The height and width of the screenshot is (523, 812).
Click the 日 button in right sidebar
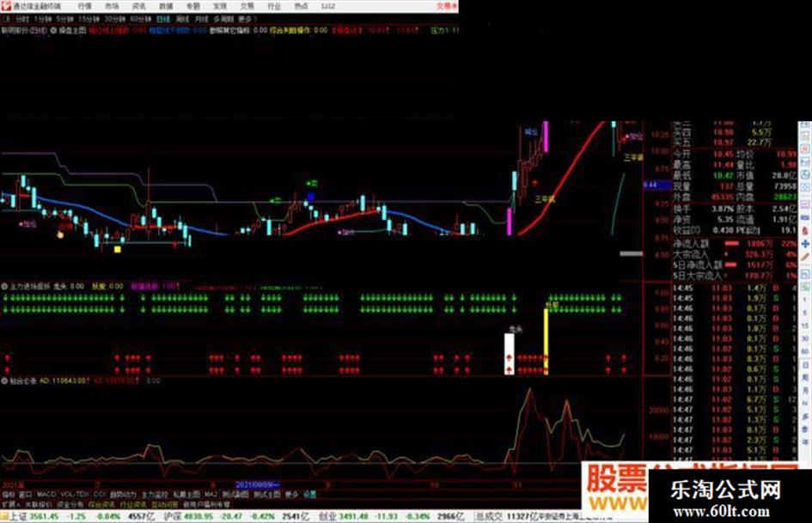[805, 365]
